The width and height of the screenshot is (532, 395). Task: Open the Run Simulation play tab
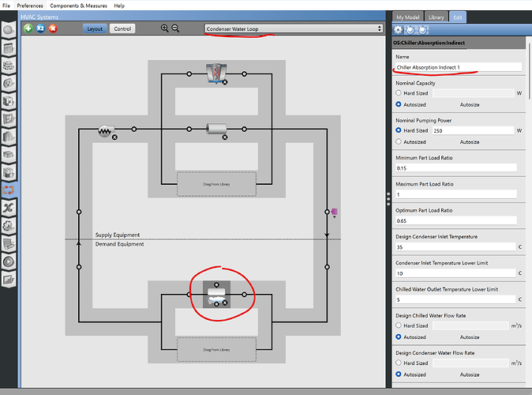[9, 261]
